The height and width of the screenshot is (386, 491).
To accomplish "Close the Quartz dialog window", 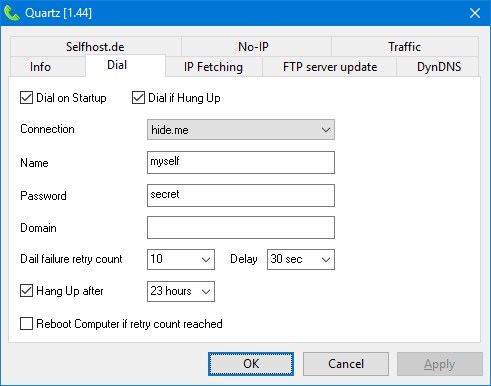I will pos(475,13).
